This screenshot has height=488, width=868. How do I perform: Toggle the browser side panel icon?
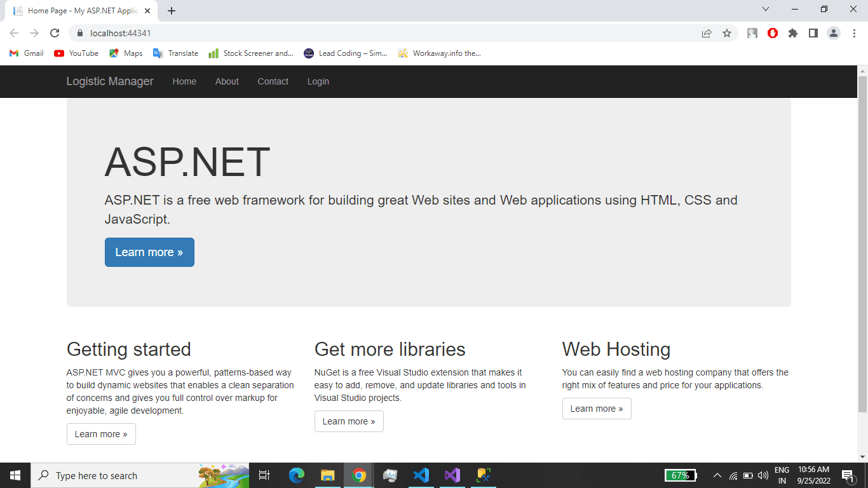point(813,33)
